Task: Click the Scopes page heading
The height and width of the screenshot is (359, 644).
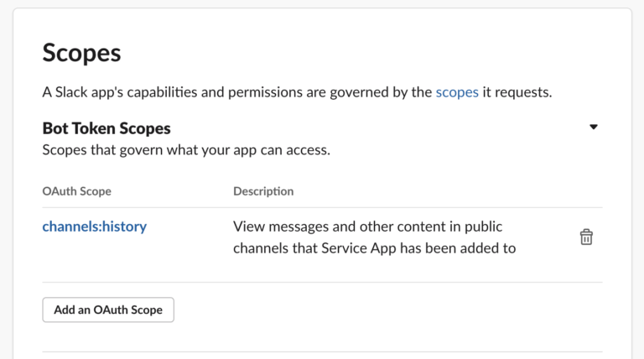Action: [x=81, y=53]
